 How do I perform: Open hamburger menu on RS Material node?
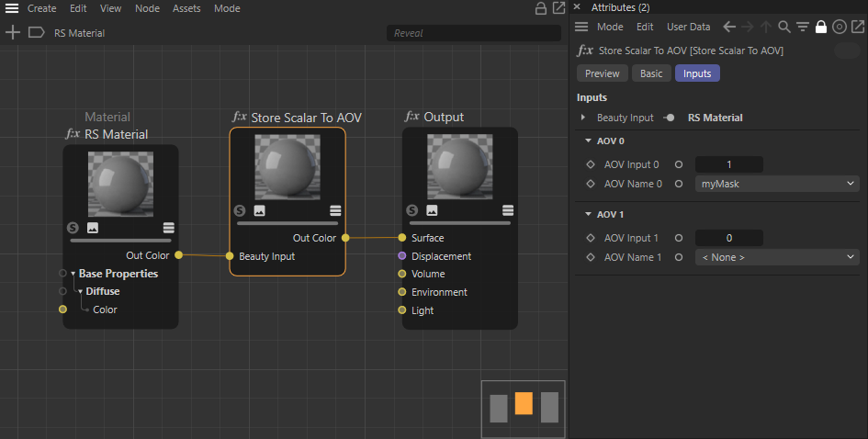pyautogui.click(x=169, y=228)
